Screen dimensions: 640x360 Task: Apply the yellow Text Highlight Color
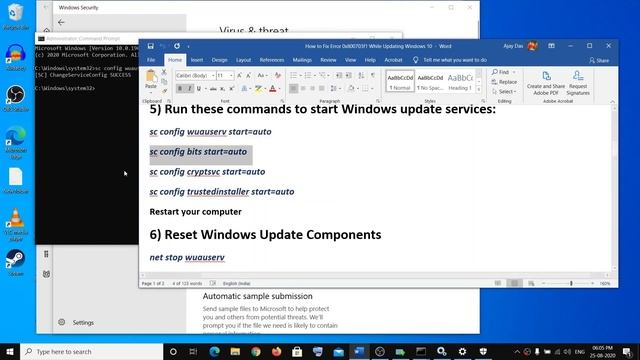point(258,89)
